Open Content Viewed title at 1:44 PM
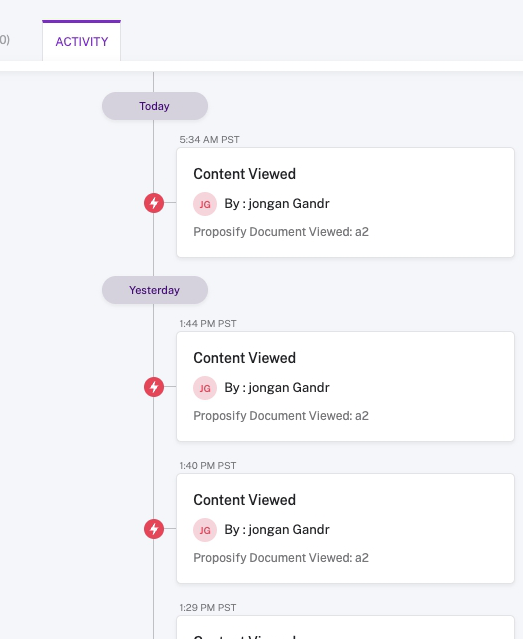 [x=245, y=358]
